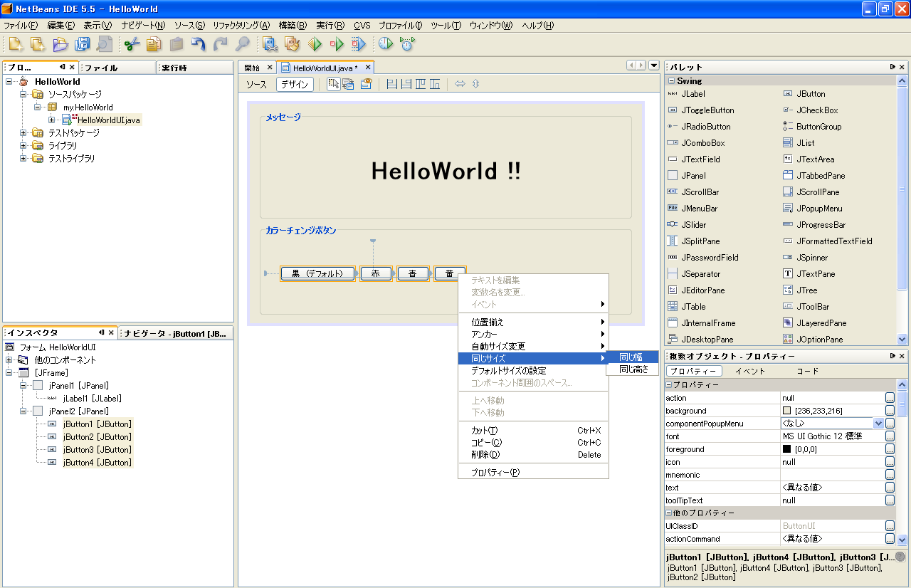The image size is (911, 588).
Task: Click the Open Project folder icon
Action: click(x=60, y=44)
